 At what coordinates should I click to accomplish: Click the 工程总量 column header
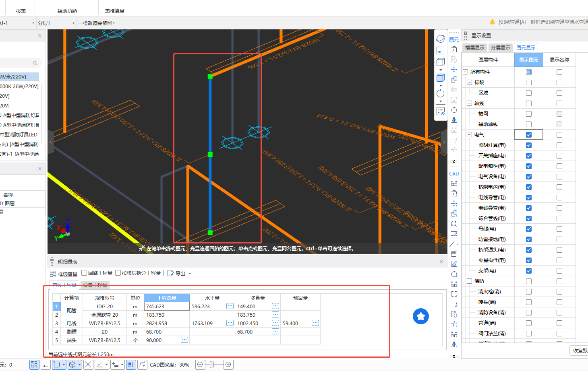pos(166,298)
